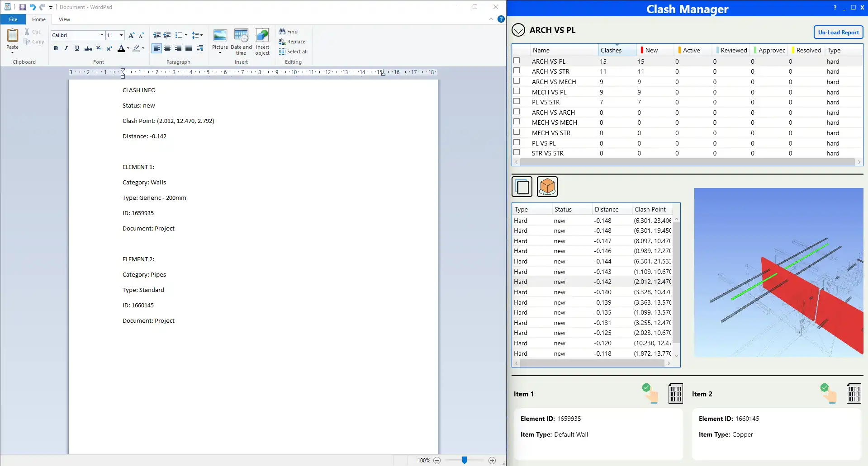This screenshot has height=466, width=868.
Task: Switch to the View tab
Action: click(64, 19)
